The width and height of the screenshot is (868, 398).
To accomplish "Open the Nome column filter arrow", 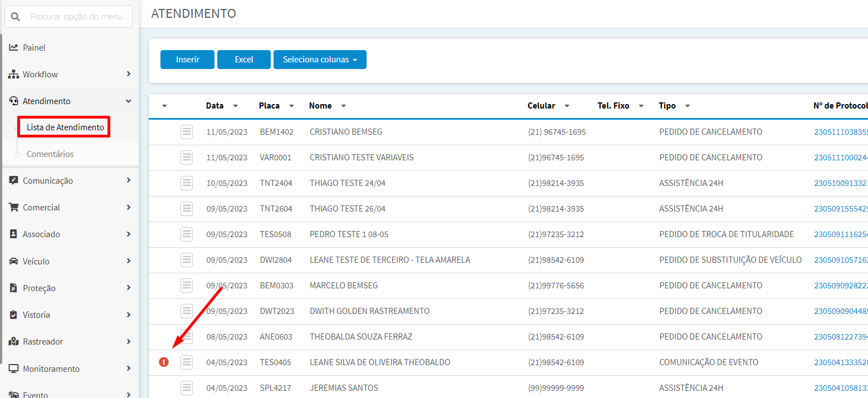I will (343, 106).
